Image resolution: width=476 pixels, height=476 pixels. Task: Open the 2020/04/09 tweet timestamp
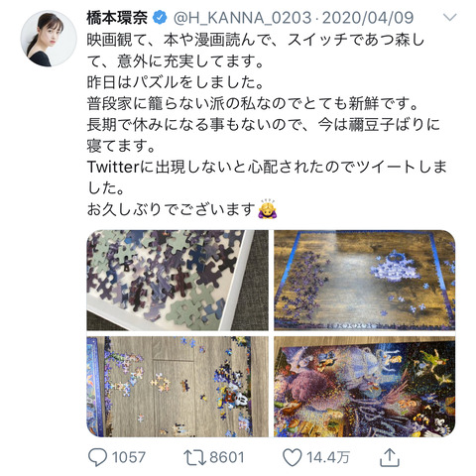tap(368, 18)
